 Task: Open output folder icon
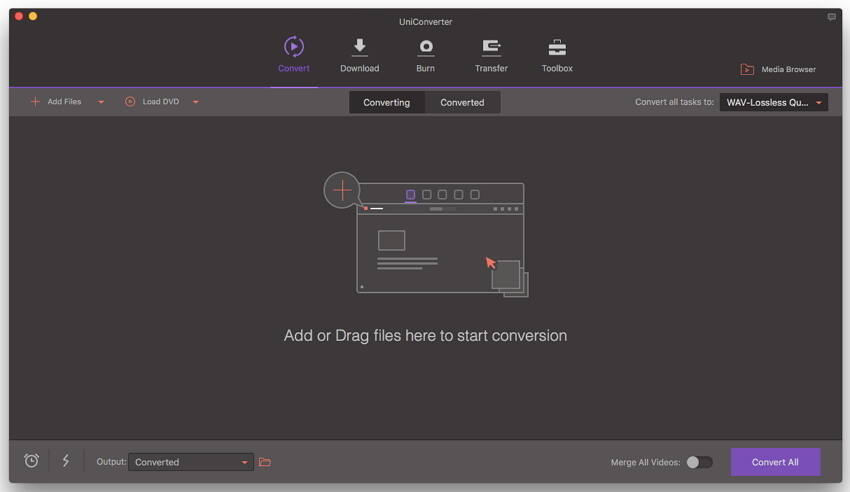tap(265, 462)
